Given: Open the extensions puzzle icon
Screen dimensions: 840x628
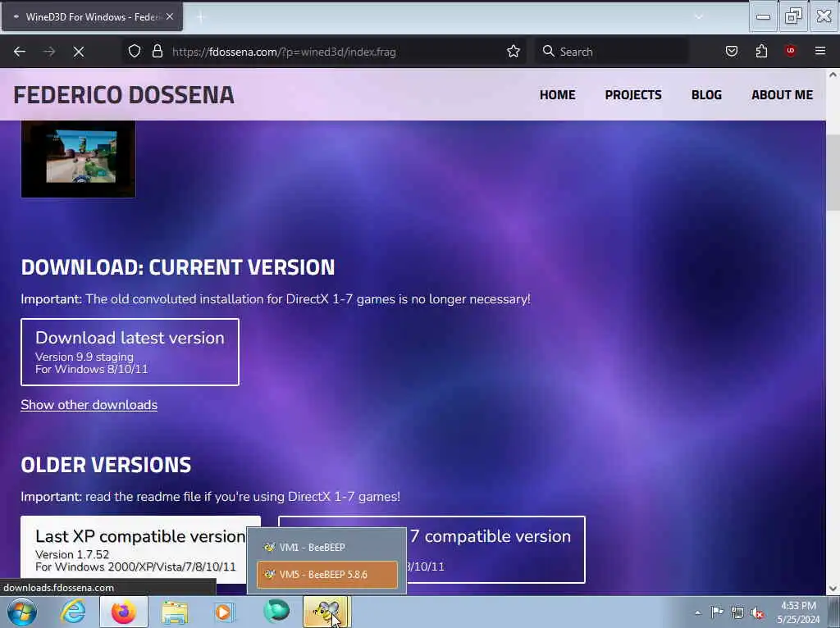Looking at the screenshot, I should point(761,51).
